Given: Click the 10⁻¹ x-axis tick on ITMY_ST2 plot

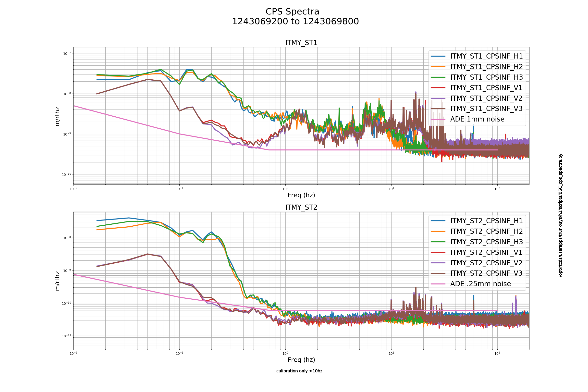Looking at the screenshot, I should [x=180, y=354].
